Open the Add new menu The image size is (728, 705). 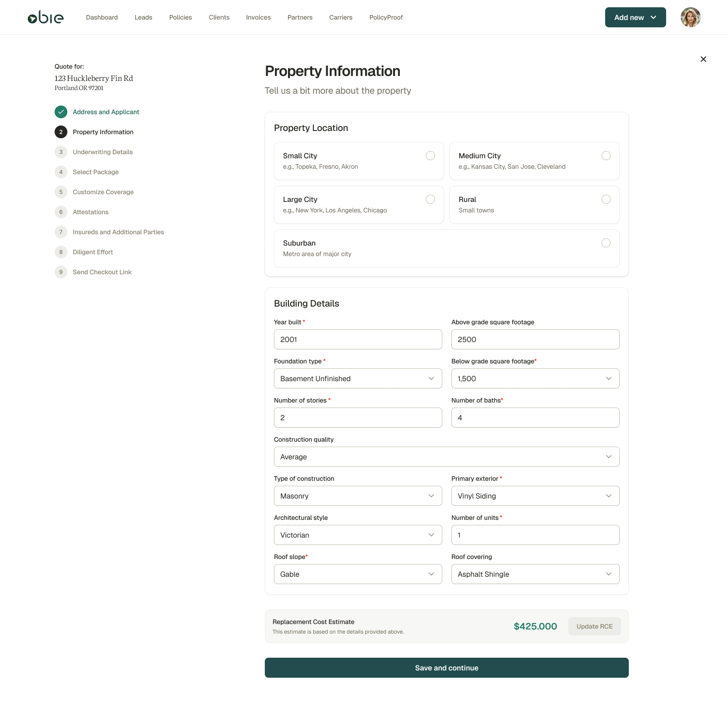pyautogui.click(x=635, y=17)
